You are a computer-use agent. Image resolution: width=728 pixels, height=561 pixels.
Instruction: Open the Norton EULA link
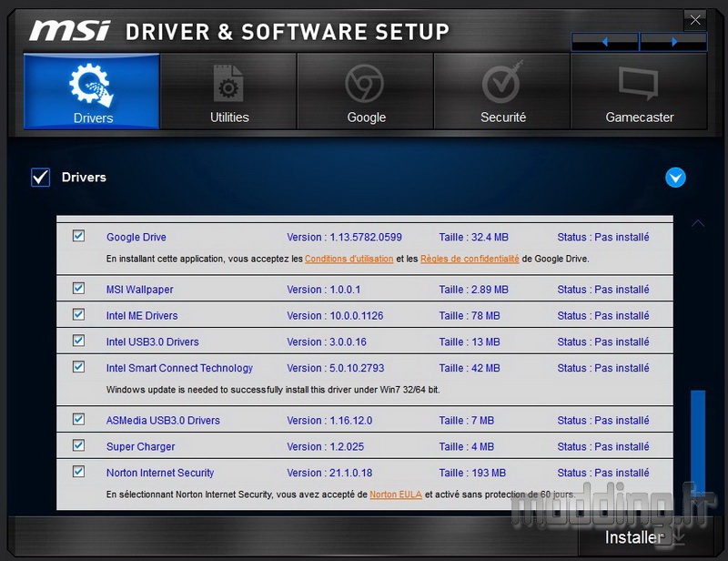coord(396,495)
